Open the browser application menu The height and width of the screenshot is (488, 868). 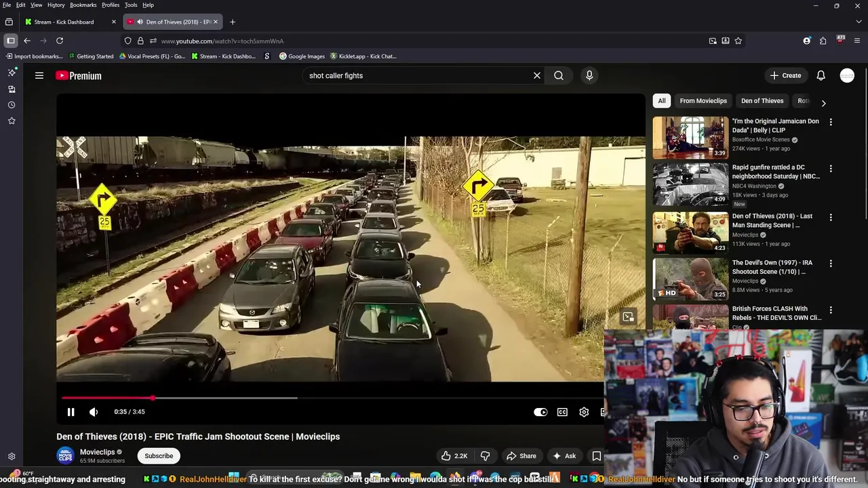857,41
